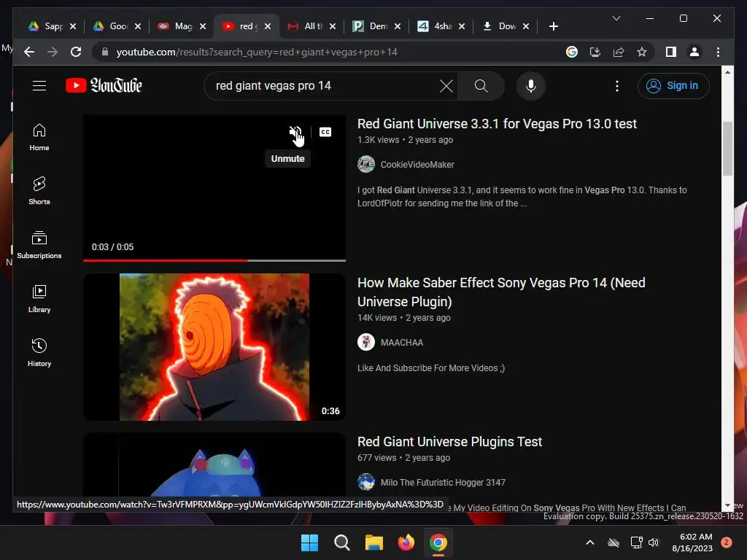
Task: Open Windows Start menu
Action: 309,542
